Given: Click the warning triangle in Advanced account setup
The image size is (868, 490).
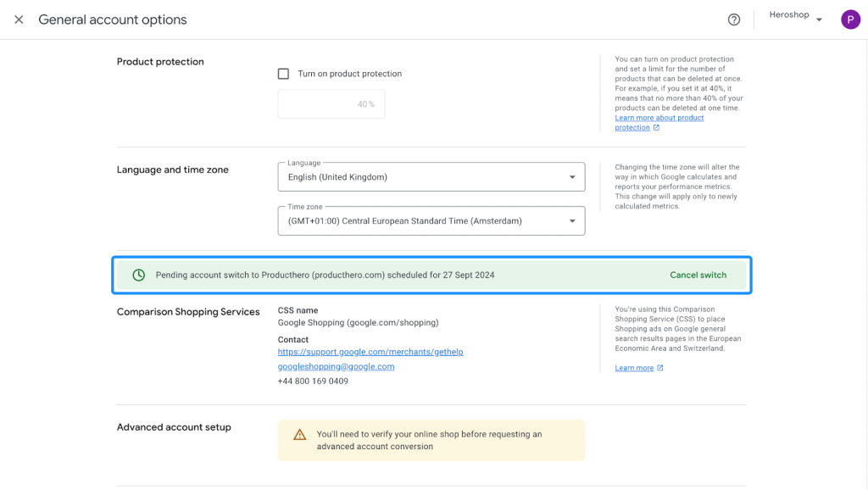Looking at the screenshot, I should click(x=299, y=435).
